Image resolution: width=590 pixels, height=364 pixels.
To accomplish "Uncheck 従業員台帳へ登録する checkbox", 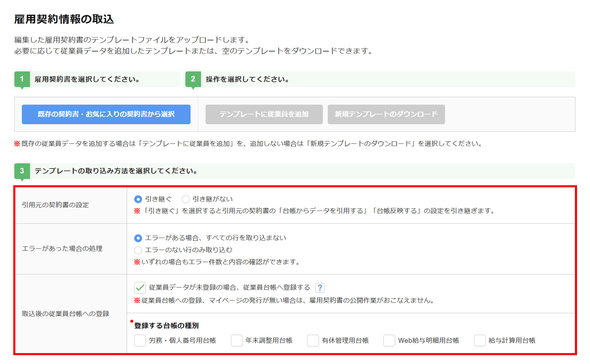I will tap(140, 287).
